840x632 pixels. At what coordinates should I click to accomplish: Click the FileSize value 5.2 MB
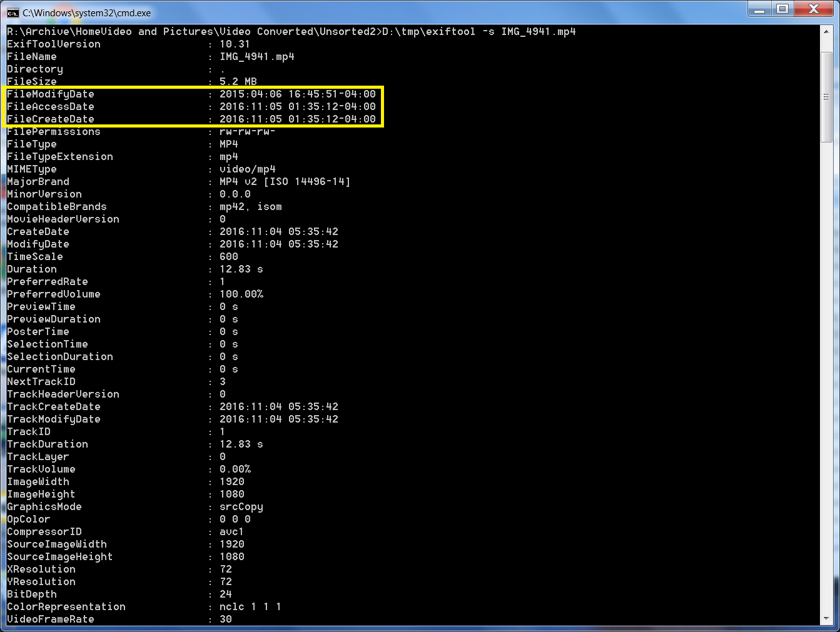tap(238, 82)
